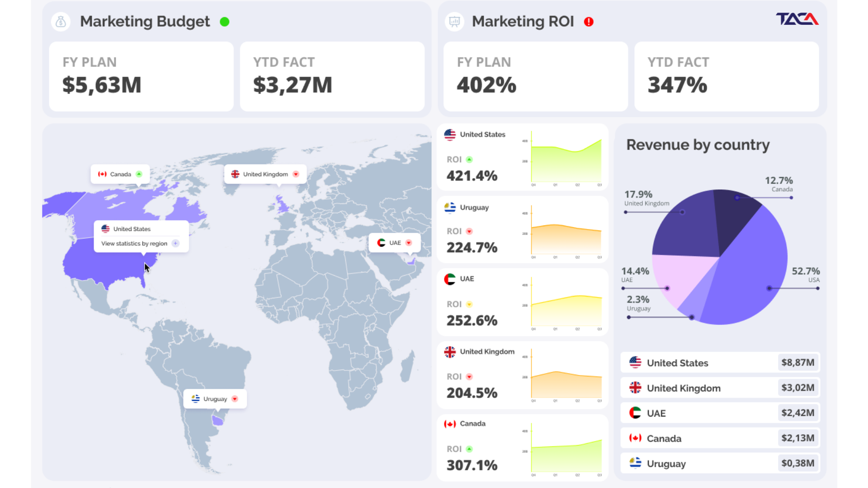This screenshot has width=868, height=488.
Task: Click the red ROI arrow in the Uruguay card
Action: click(x=469, y=231)
